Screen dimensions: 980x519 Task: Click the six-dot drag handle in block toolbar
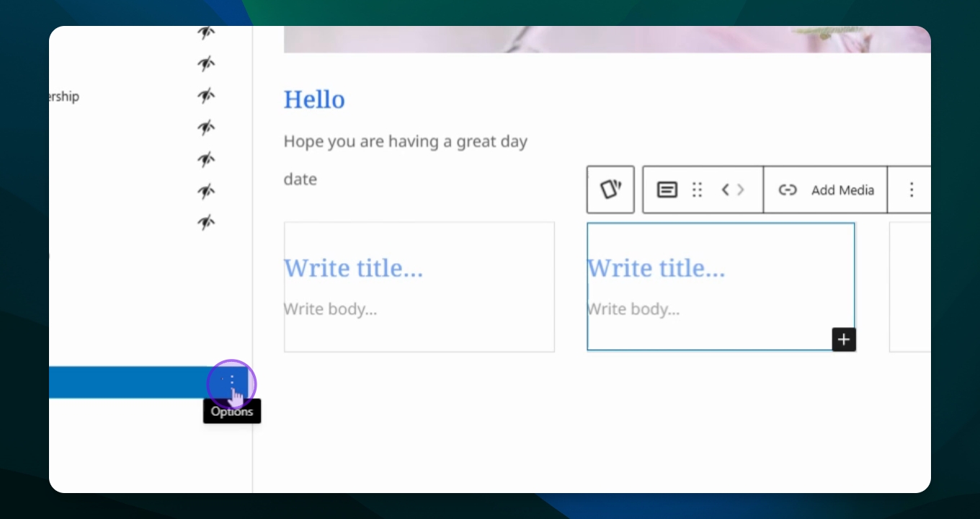(x=697, y=190)
